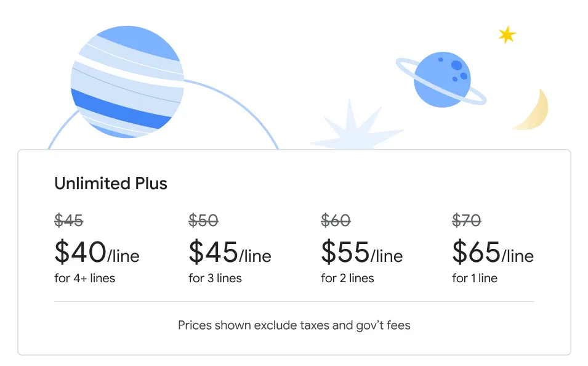Select the $45/line price for 3 lines
Image resolution: width=588 pixels, height=366 pixels.
(x=230, y=252)
